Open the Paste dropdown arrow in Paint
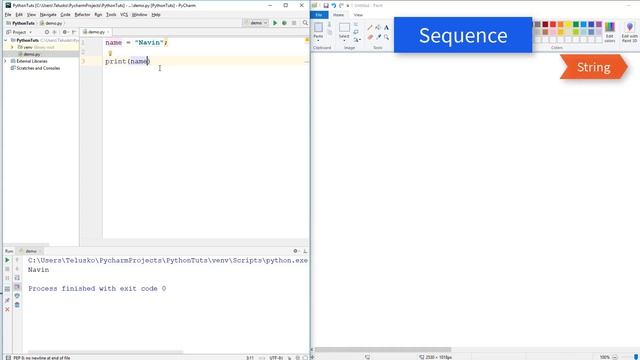640x360 pixels. tap(318, 40)
